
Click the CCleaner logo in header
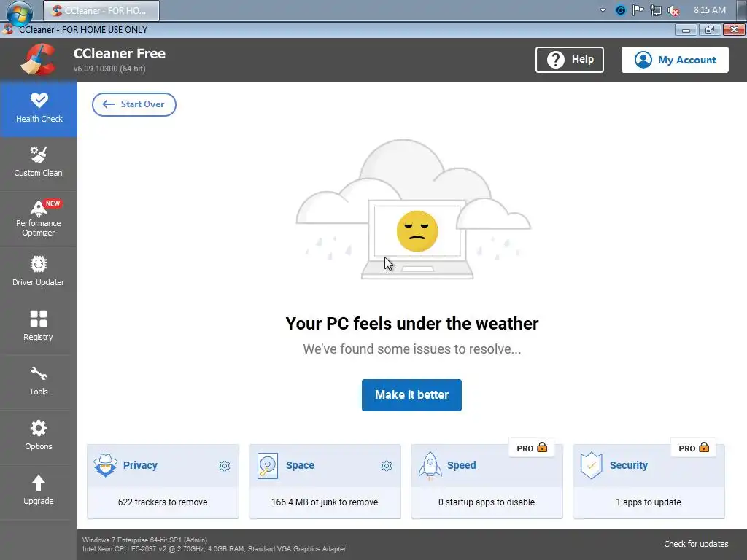click(x=38, y=60)
